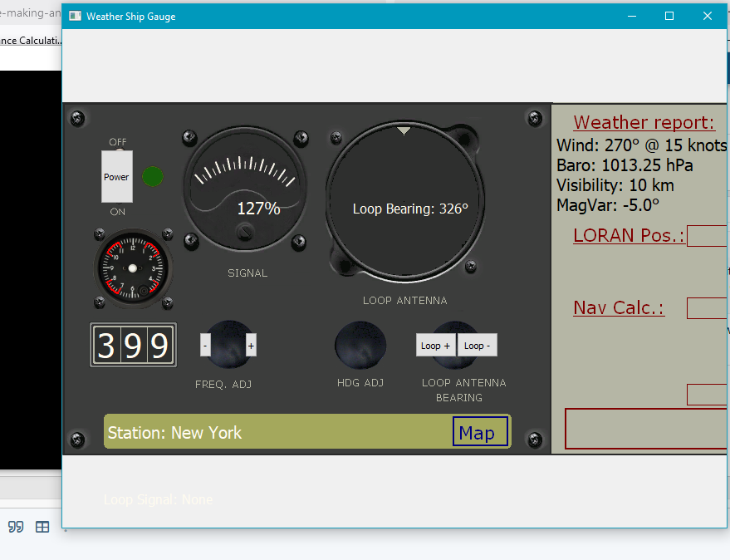Click the frequency minus button
Screen dimensions: 730x560
206,345
